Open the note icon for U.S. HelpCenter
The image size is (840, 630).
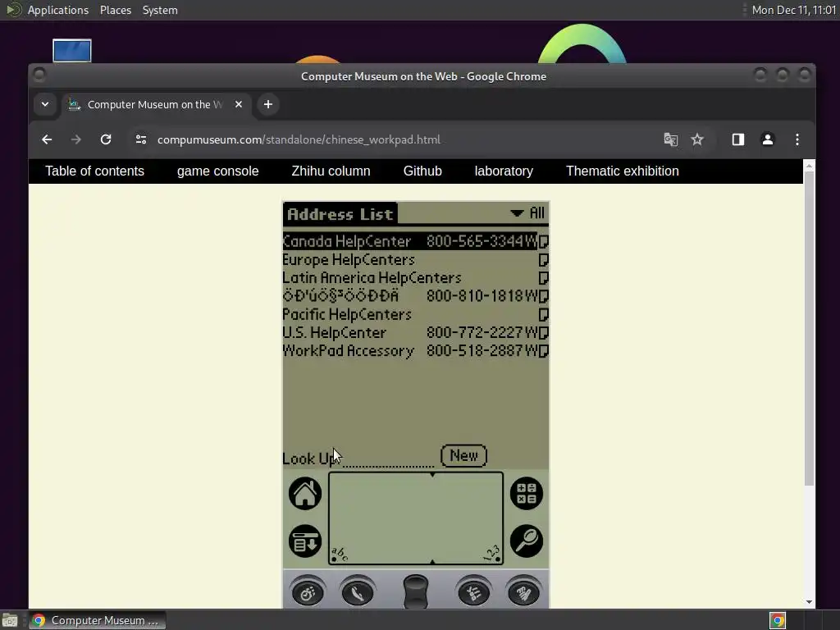click(x=543, y=333)
